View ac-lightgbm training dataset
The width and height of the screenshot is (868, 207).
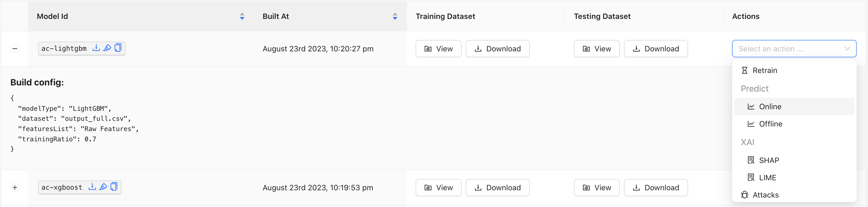[x=438, y=49]
